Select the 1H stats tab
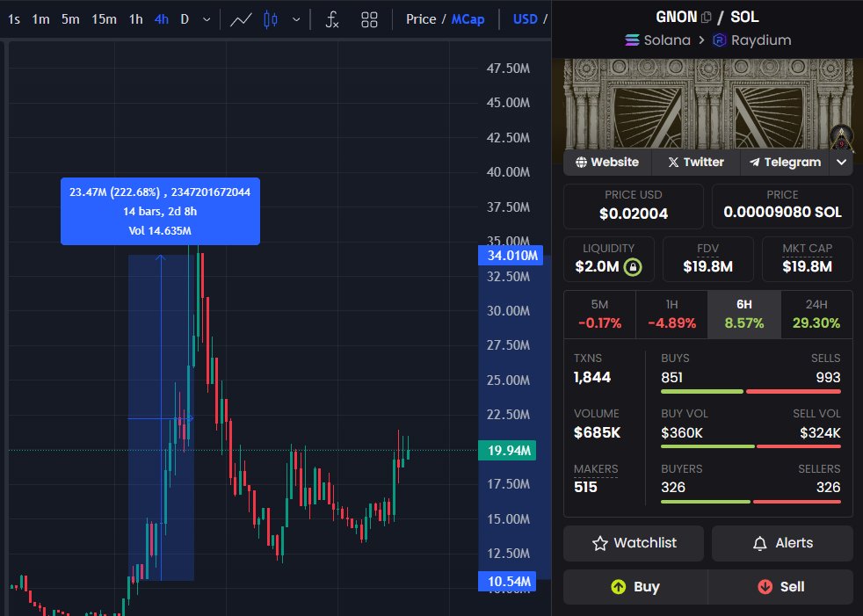Image resolution: width=863 pixels, height=616 pixels. pyautogui.click(x=671, y=315)
